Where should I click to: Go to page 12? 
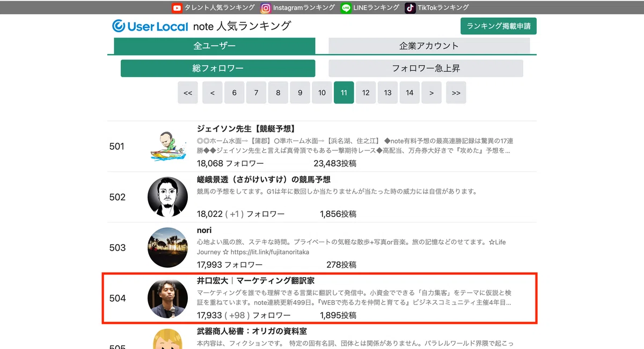coord(366,92)
